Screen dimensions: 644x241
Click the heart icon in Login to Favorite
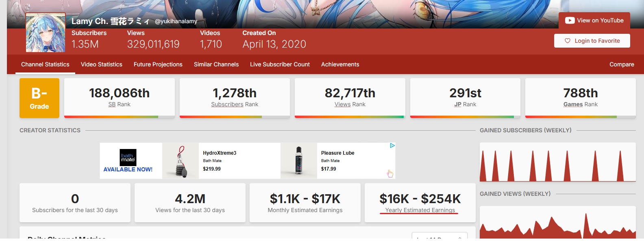[568, 41]
